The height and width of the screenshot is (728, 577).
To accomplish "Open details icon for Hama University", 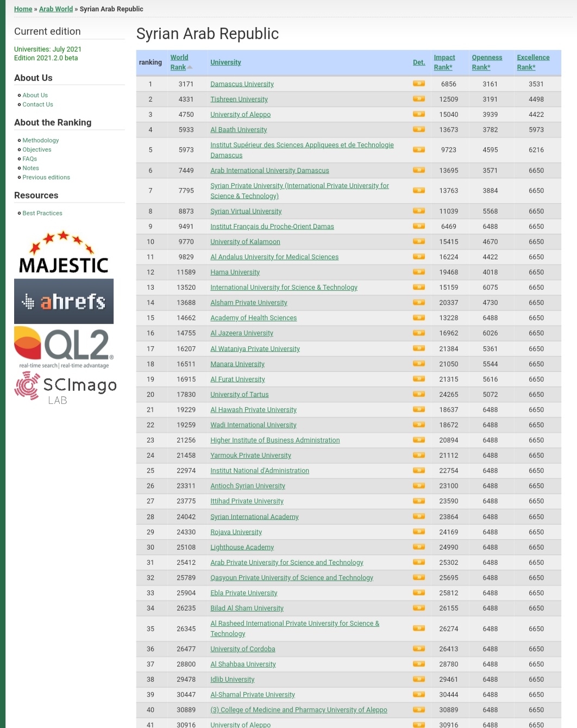I will coord(419,272).
